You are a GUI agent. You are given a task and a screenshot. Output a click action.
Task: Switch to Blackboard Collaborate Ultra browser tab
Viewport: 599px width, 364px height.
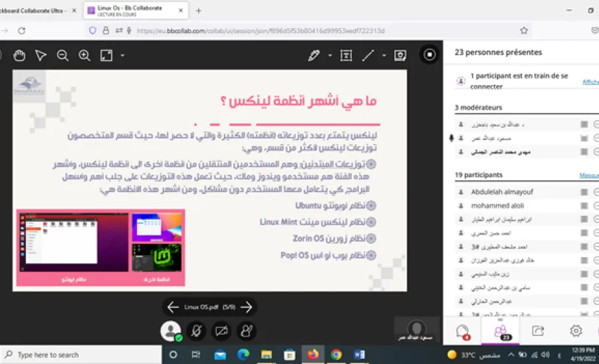pyautogui.click(x=35, y=11)
